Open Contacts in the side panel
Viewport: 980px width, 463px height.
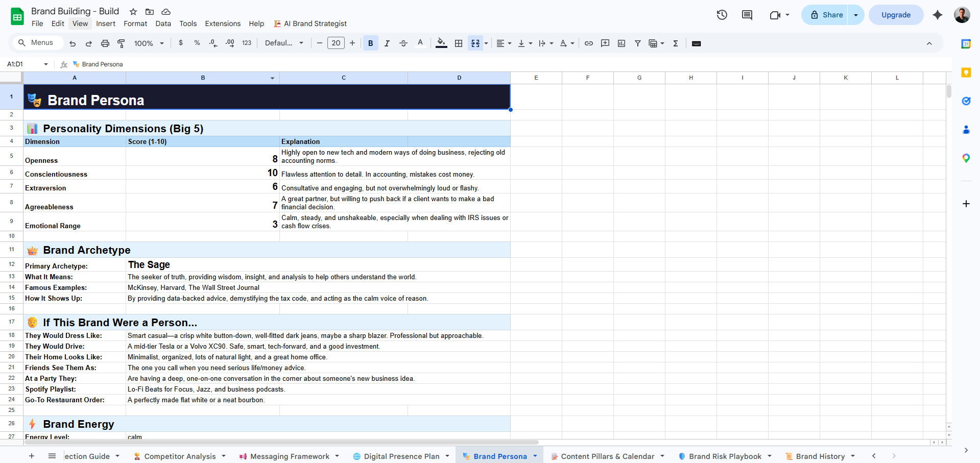pyautogui.click(x=966, y=130)
